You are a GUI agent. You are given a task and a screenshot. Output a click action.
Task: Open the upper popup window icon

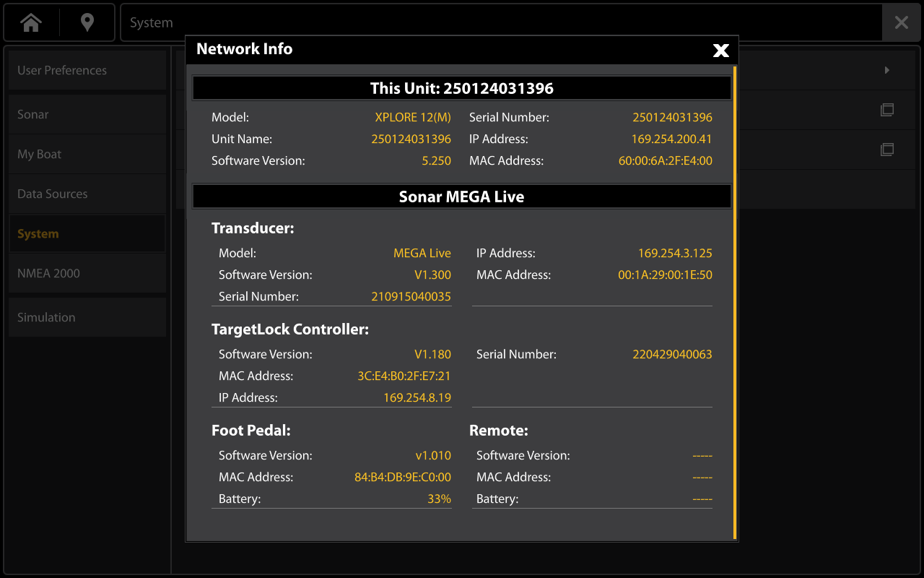pyautogui.click(x=887, y=110)
